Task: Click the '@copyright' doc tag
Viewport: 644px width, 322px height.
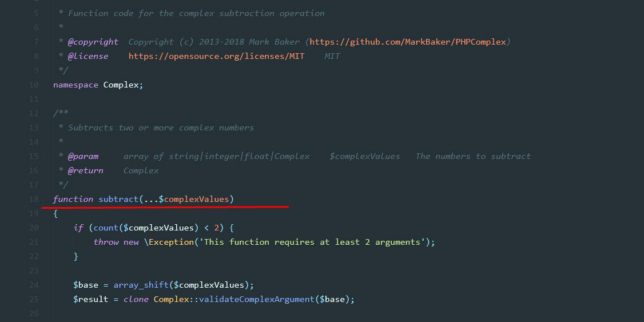Action: pyautogui.click(x=93, y=42)
